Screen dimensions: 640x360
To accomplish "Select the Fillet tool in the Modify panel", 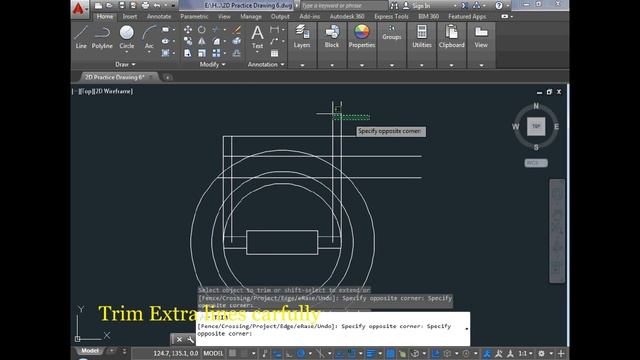I will [216, 41].
